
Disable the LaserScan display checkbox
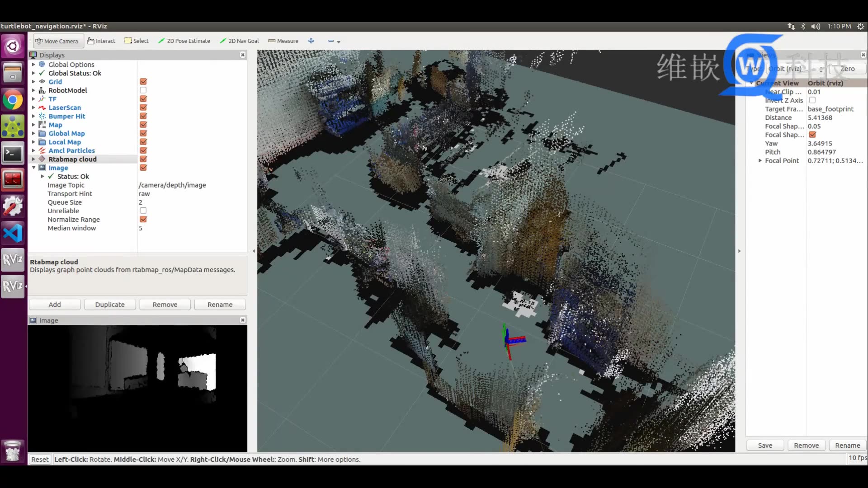143,108
